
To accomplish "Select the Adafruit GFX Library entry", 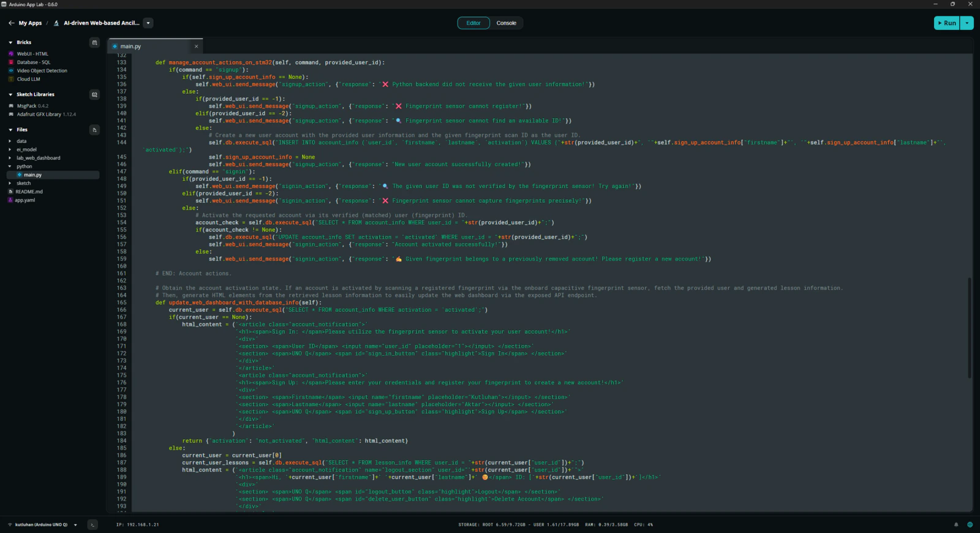I will click(x=47, y=114).
